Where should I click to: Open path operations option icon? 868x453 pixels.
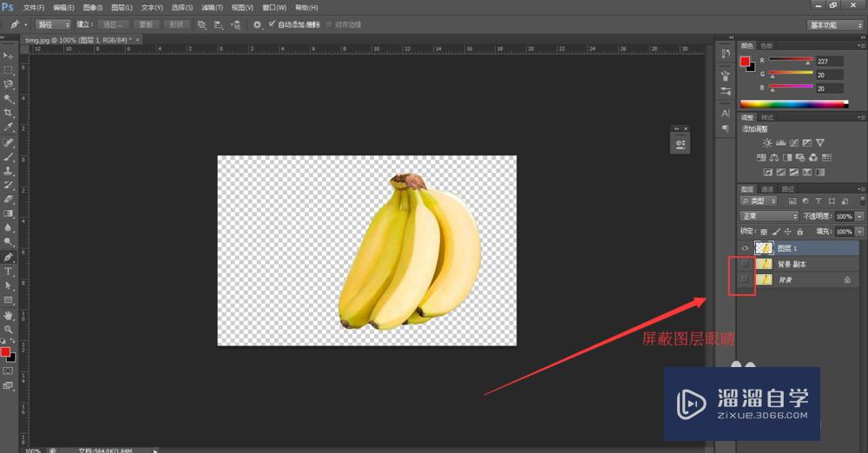pos(201,25)
